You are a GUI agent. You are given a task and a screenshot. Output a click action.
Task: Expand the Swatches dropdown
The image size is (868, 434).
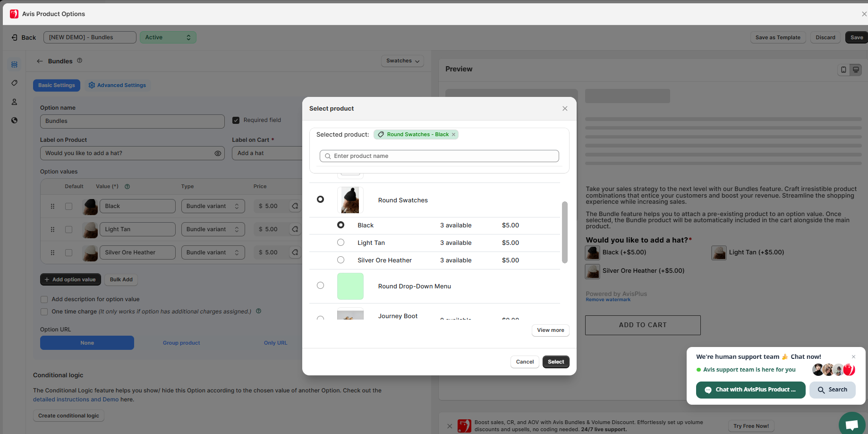coord(402,61)
